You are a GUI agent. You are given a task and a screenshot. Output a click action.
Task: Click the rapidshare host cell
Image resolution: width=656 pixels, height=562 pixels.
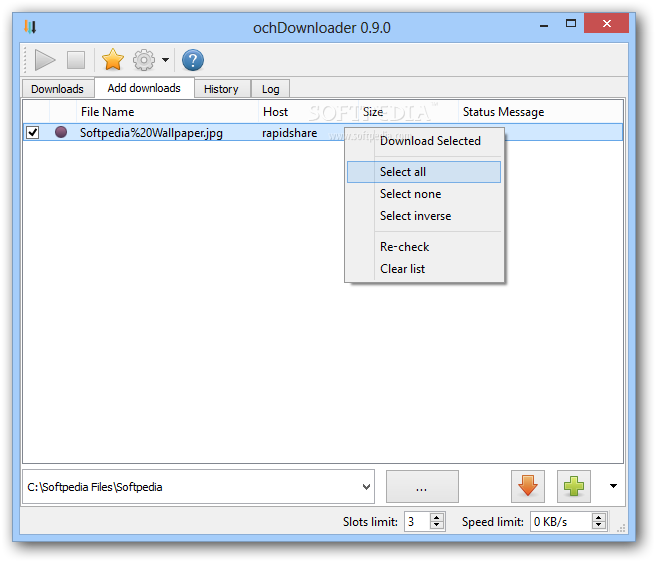click(x=290, y=133)
